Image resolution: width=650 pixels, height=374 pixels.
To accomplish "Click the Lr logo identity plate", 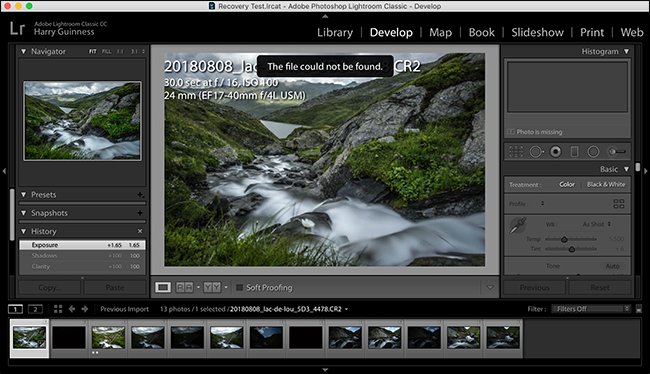I will tap(17, 29).
